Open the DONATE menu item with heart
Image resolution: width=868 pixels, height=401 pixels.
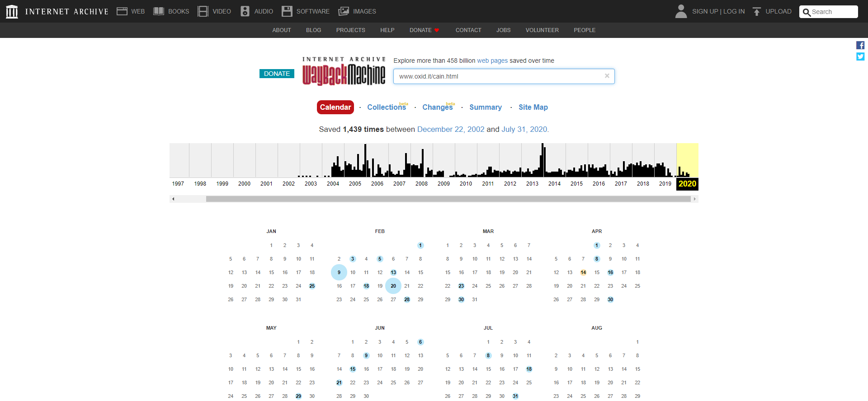(425, 30)
